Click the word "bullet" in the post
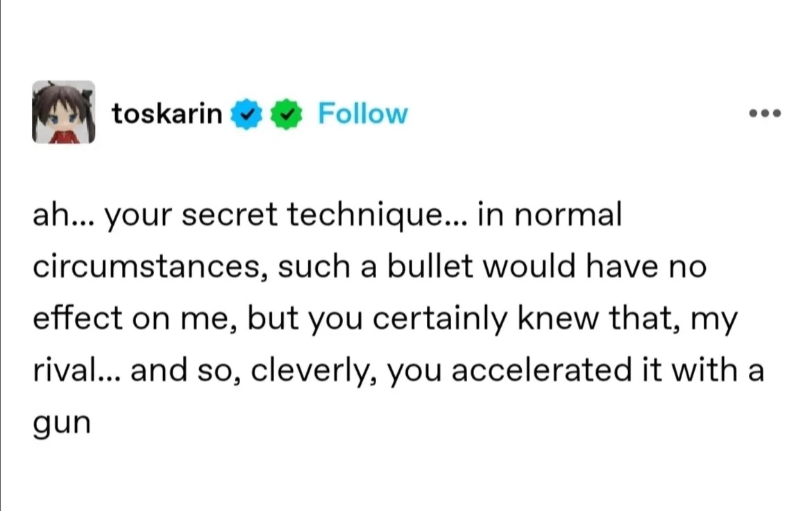 pyautogui.click(x=430, y=266)
